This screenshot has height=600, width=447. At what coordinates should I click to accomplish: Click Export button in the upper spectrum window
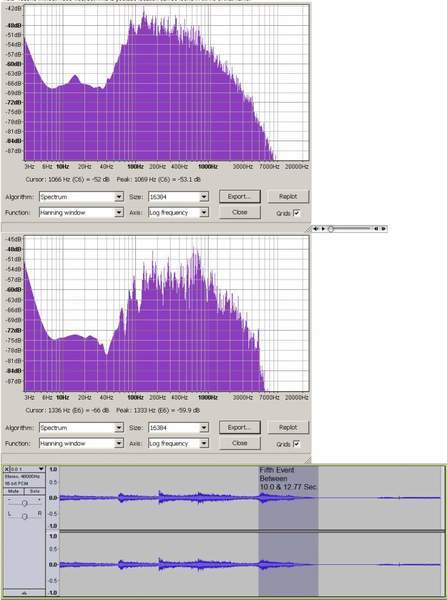[240, 196]
